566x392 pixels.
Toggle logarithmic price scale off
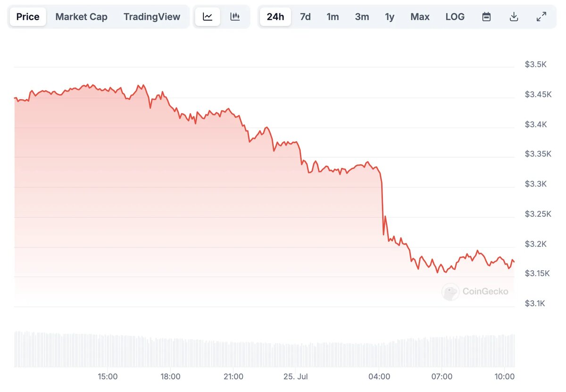coord(455,16)
